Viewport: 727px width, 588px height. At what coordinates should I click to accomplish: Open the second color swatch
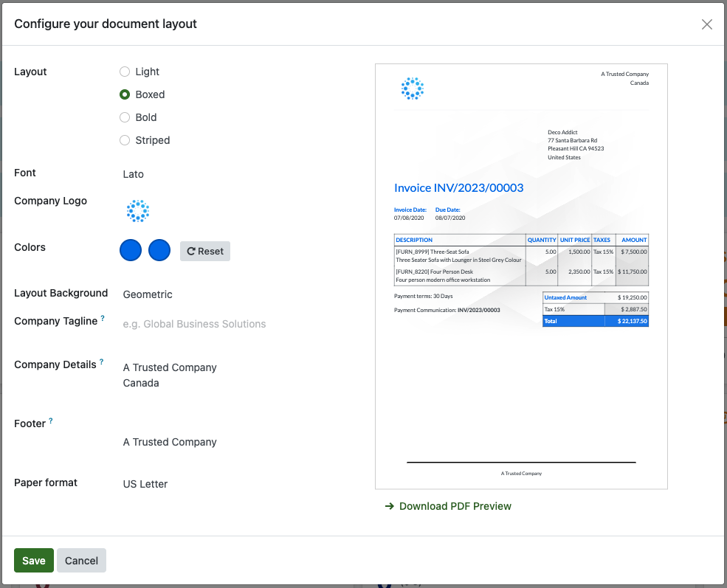coord(159,251)
